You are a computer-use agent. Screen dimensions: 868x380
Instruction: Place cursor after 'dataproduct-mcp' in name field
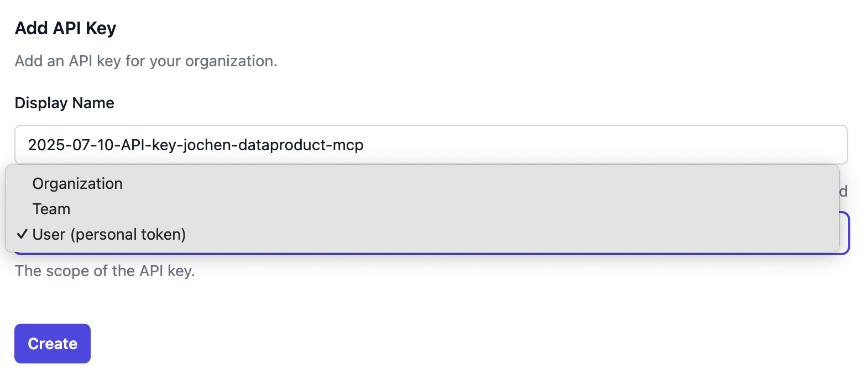[364, 145]
